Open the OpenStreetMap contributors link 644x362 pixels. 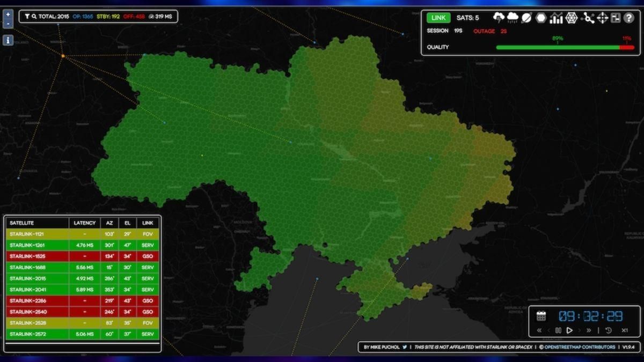coord(578,347)
